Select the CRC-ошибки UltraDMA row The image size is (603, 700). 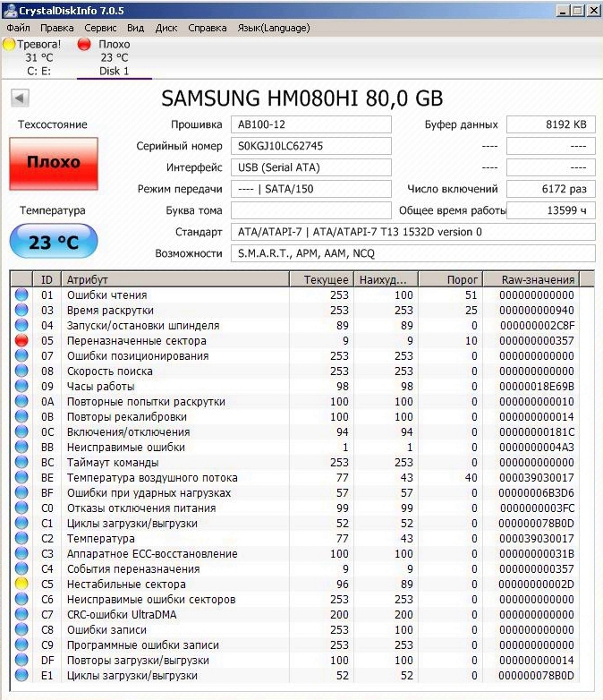294,614
